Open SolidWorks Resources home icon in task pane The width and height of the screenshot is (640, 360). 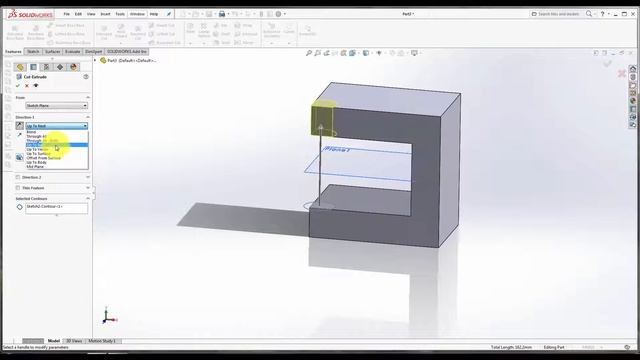point(633,69)
